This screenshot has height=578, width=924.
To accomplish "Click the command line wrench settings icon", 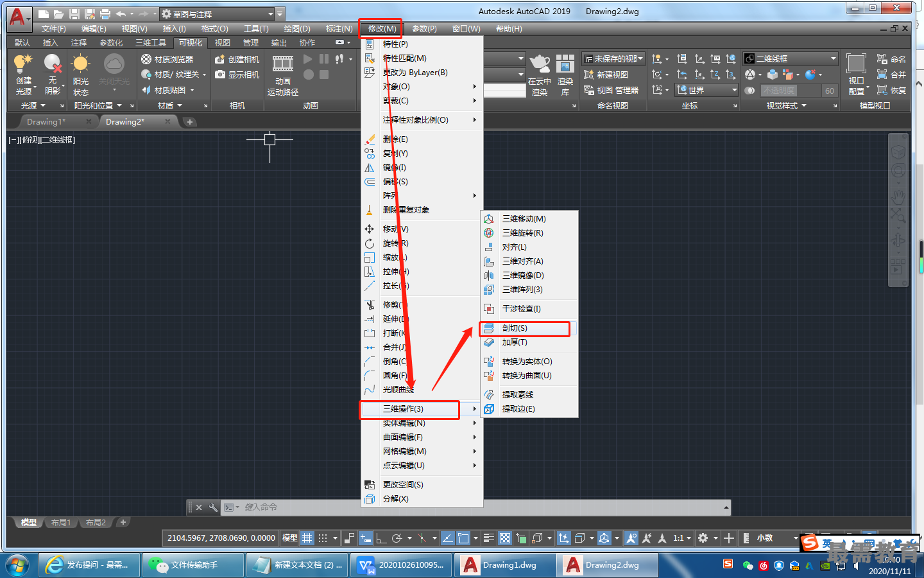I will [x=213, y=507].
